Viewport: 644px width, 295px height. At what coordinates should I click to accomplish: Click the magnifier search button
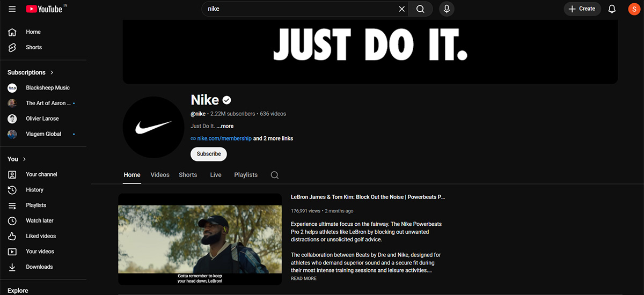tap(420, 9)
